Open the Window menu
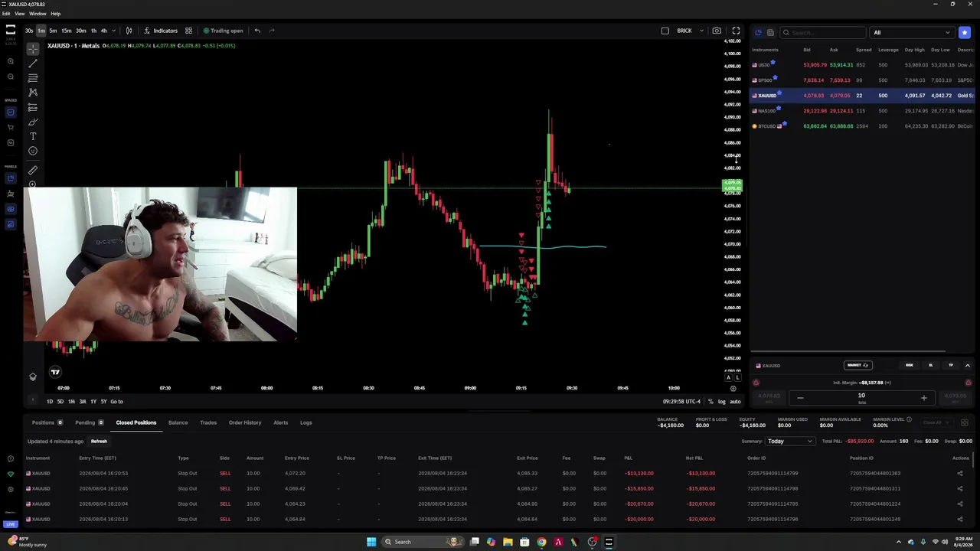Viewport: 980px width, 551px height. point(38,14)
